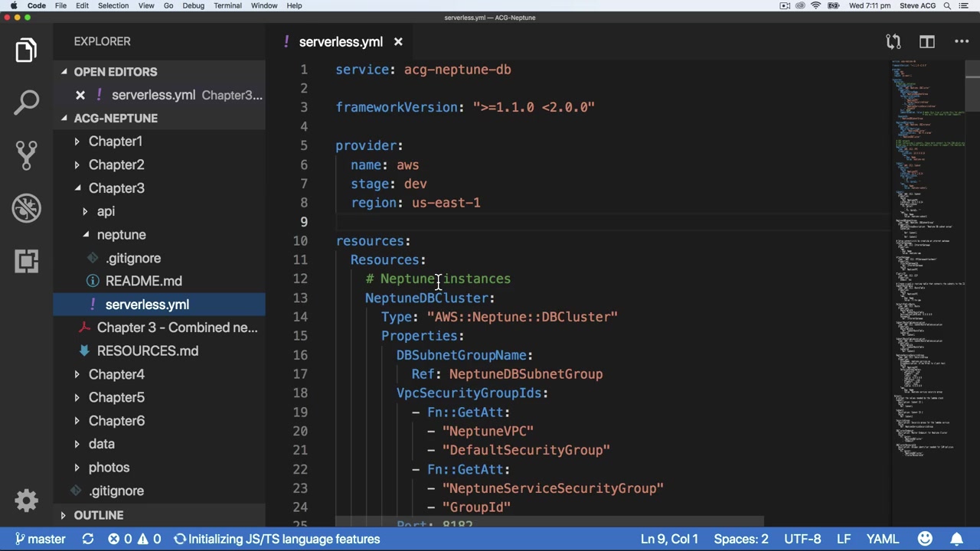Image resolution: width=980 pixels, height=551 pixels.
Task: Open the editor More Actions ellipsis
Action: [962, 42]
